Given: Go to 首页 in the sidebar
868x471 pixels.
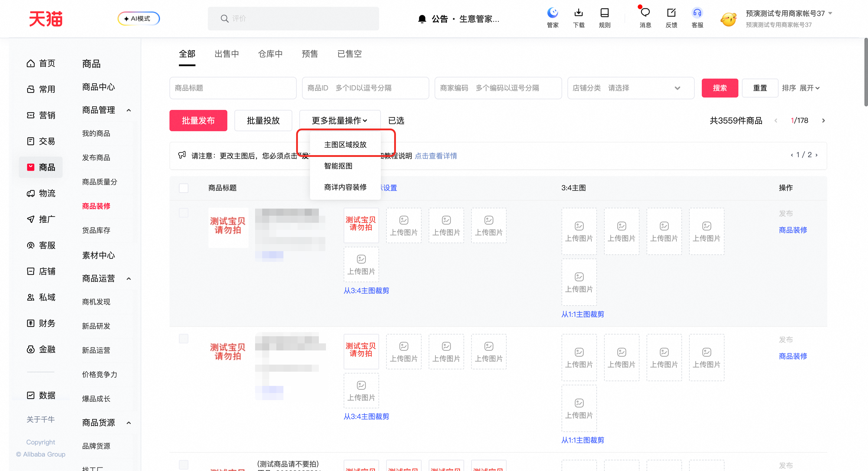Looking at the screenshot, I should (41, 64).
